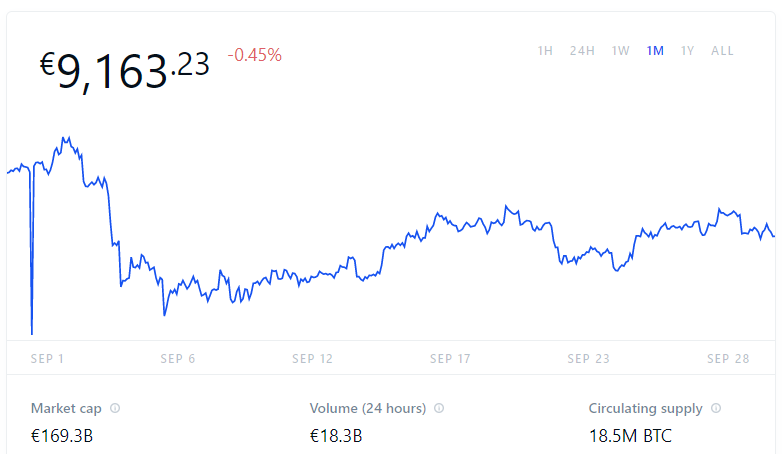The image size is (782, 454).
Task: Switch chart to 1Y range
Action: 688,51
